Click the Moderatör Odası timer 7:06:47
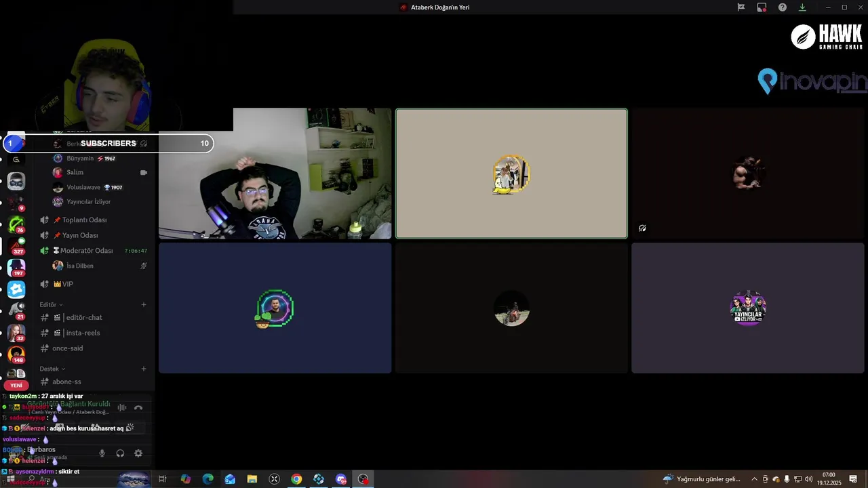The image size is (868, 488). point(136,251)
